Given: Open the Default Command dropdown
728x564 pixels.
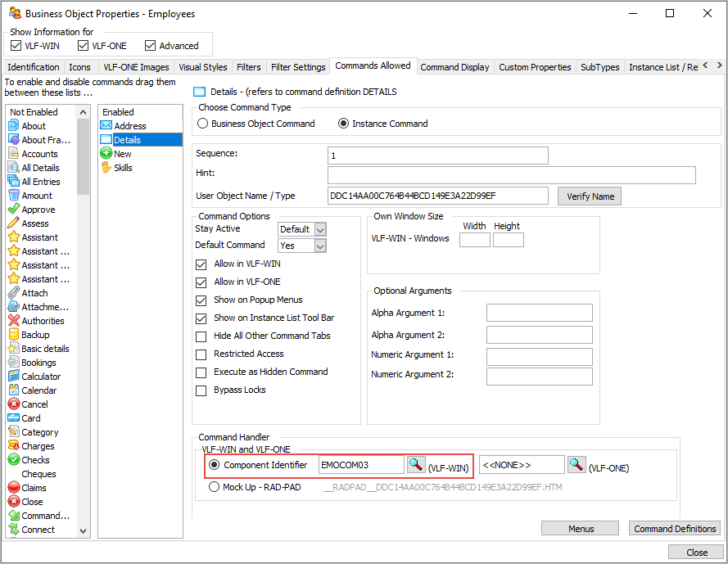Looking at the screenshot, I should [319, 246].
